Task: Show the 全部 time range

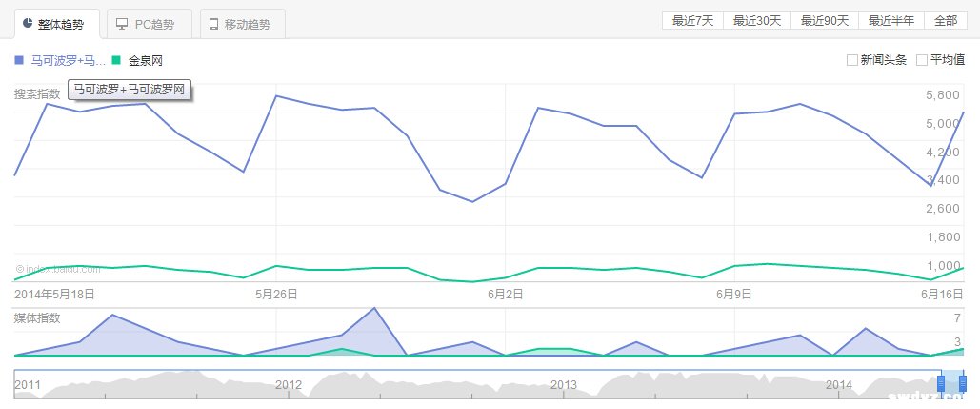Action: click(x=945, y=21)
